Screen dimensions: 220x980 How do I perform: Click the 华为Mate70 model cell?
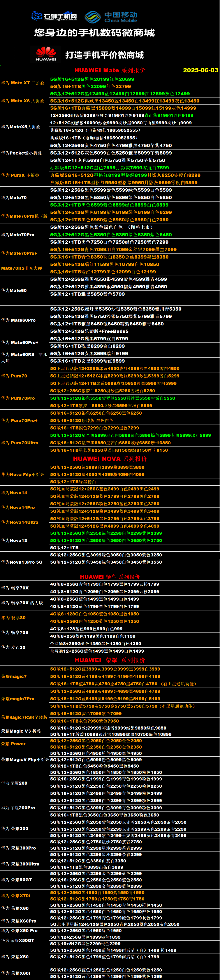click(x=25, y=197)
